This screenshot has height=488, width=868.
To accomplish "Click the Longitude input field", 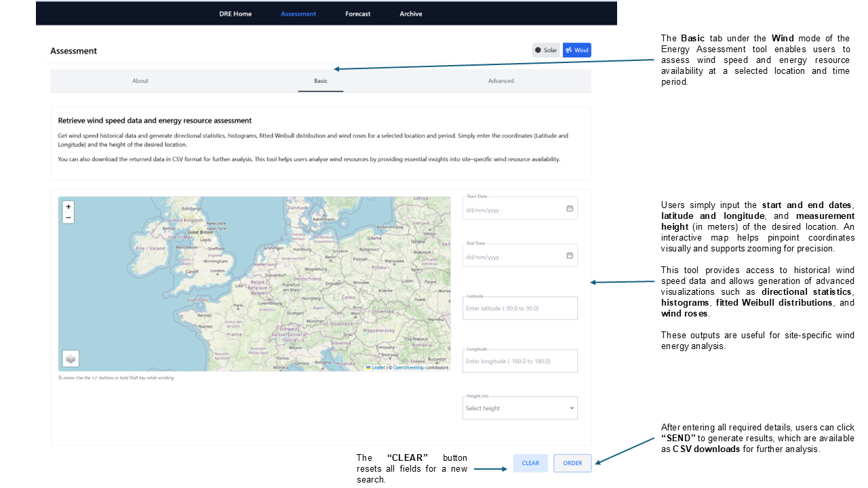I will coord(519,361).
